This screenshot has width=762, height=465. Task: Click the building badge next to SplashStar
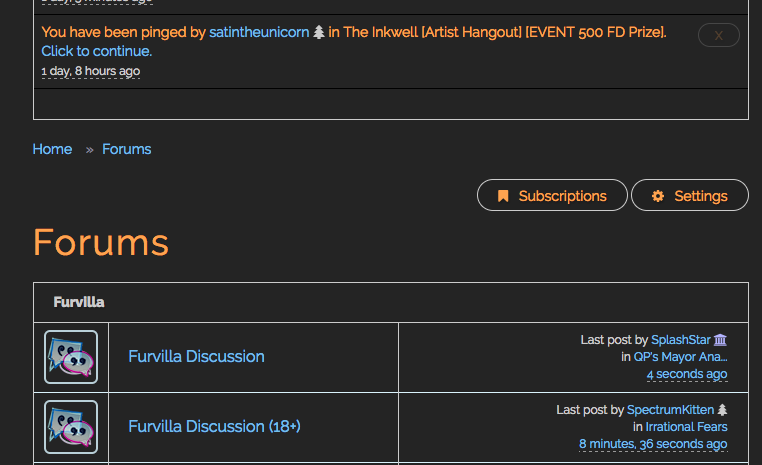click(720, 340)
